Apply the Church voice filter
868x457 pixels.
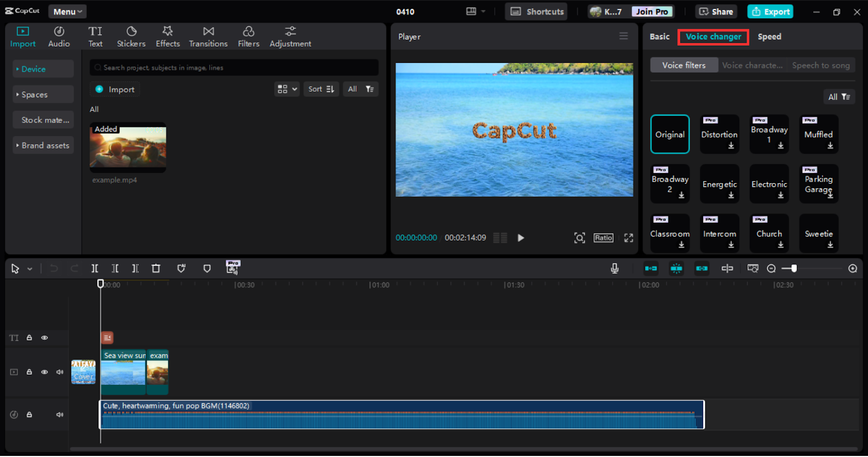pyautogui.click(x=769, y=233)
